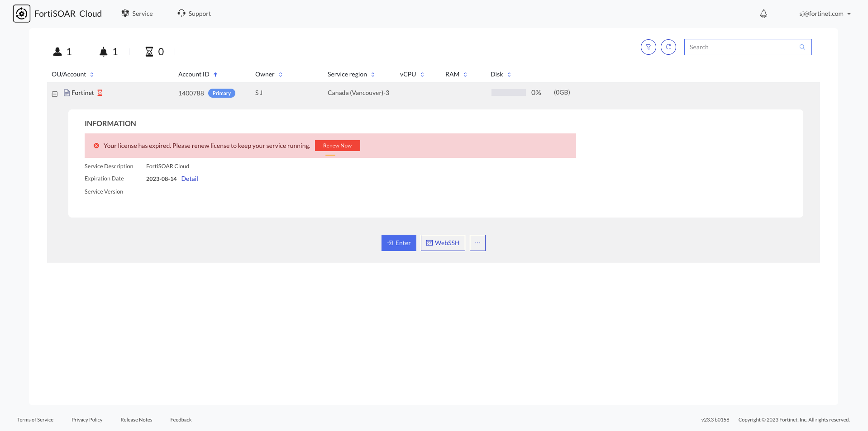Click the Renew Now button

(337, 145)
